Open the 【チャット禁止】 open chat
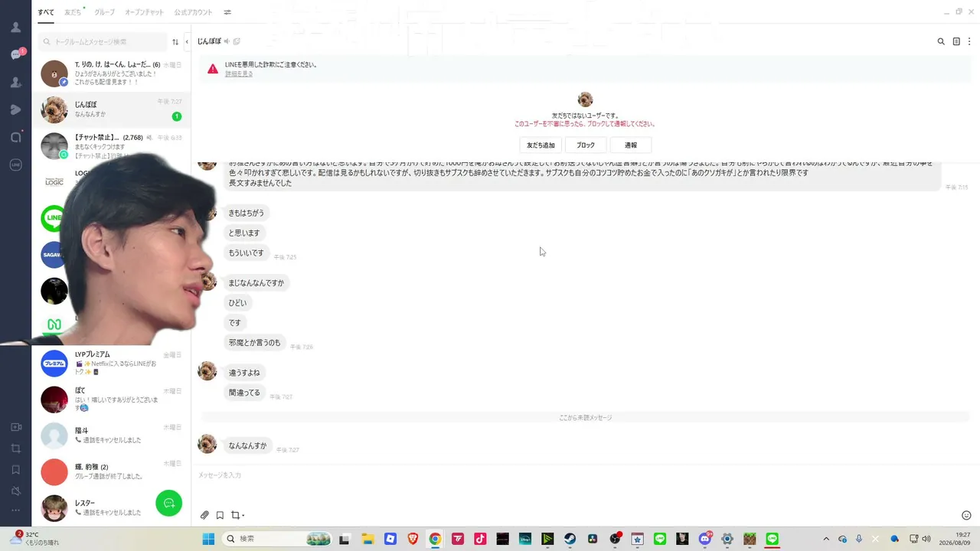The width and height of the screenshot is (980, 551). click(x=111, y=145)
